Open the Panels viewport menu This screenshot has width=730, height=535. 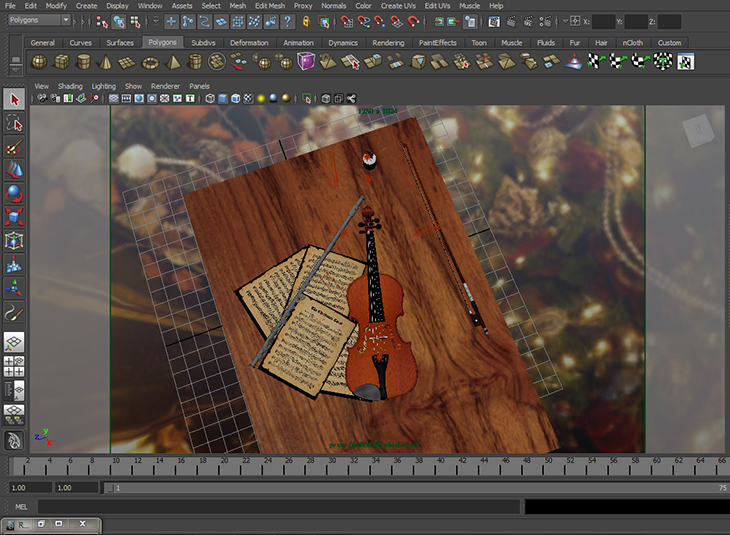pyautogui.click(x=199, y=86)
